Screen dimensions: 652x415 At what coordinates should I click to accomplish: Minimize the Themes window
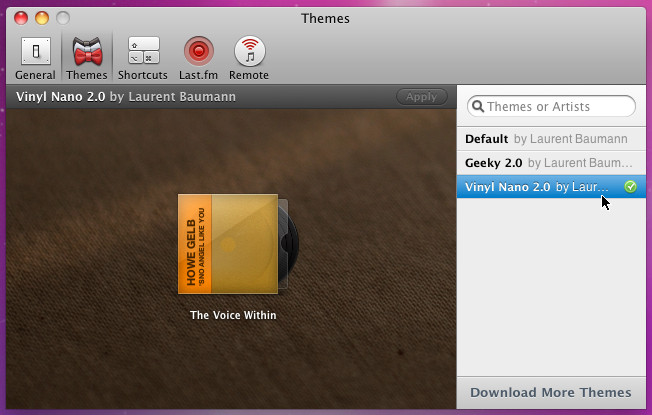(42, 18)
